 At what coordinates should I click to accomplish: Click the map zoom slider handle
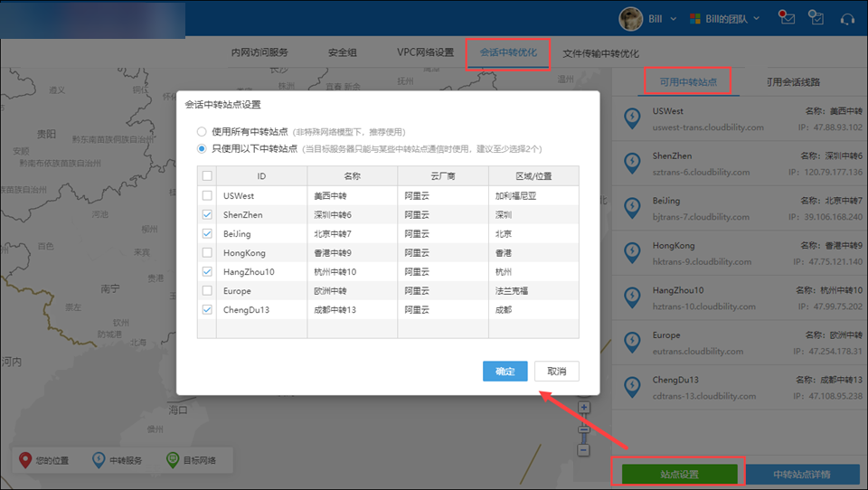(584, 429)
